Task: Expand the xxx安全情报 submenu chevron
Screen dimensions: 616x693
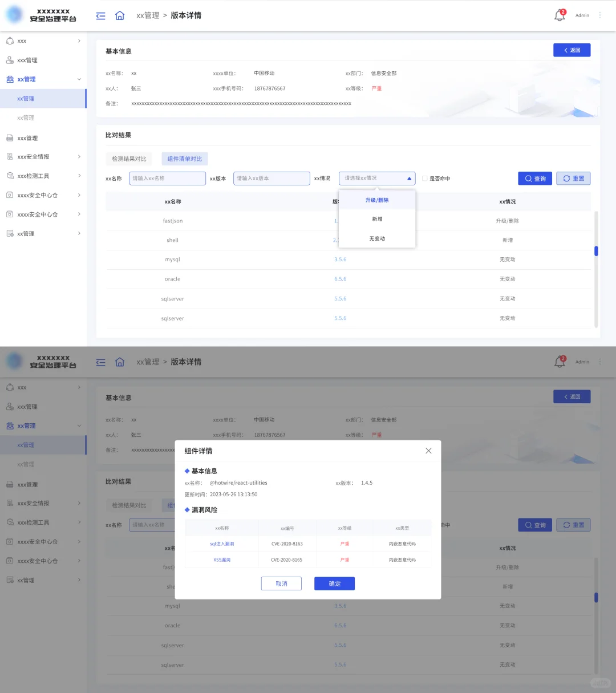Action: coord(79,156)
